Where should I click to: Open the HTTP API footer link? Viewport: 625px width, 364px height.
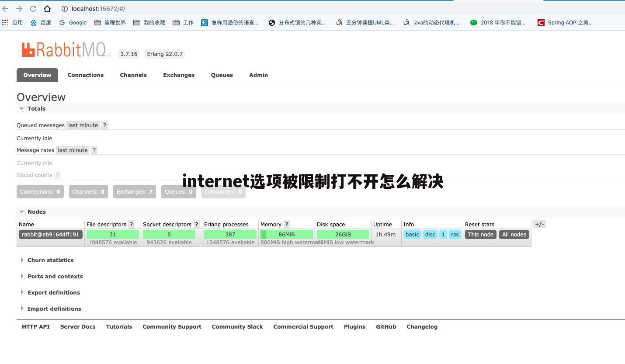(x=36, y=327)
